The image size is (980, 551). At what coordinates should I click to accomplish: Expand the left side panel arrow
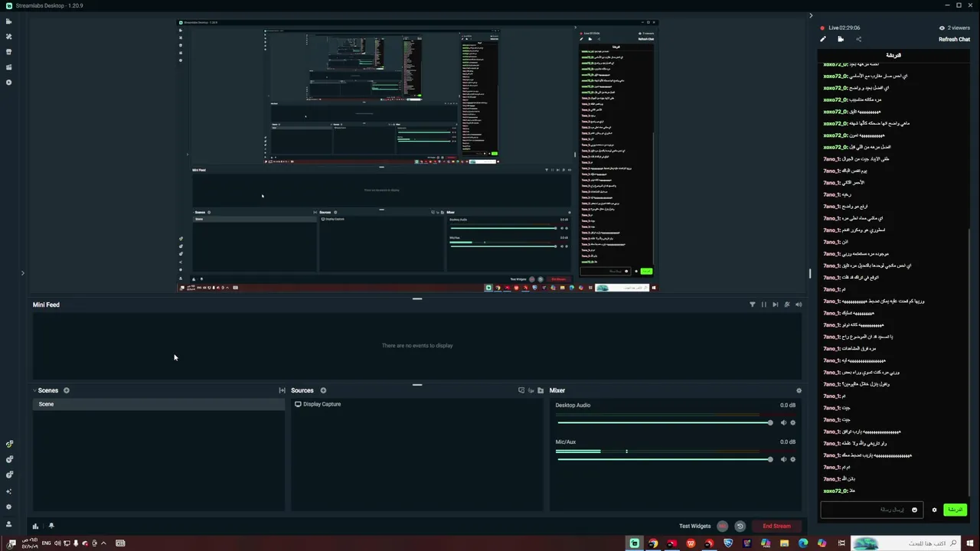pos(22,272)
